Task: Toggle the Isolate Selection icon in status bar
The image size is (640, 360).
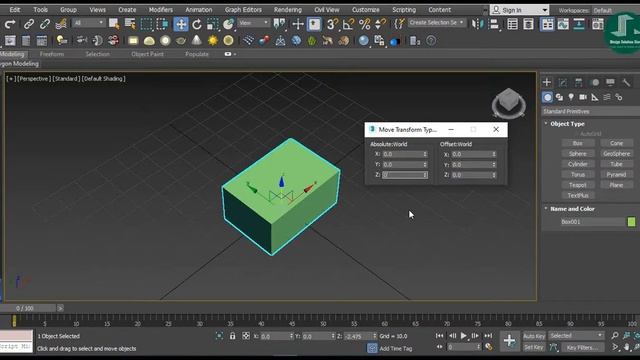Action: (219, 336)
